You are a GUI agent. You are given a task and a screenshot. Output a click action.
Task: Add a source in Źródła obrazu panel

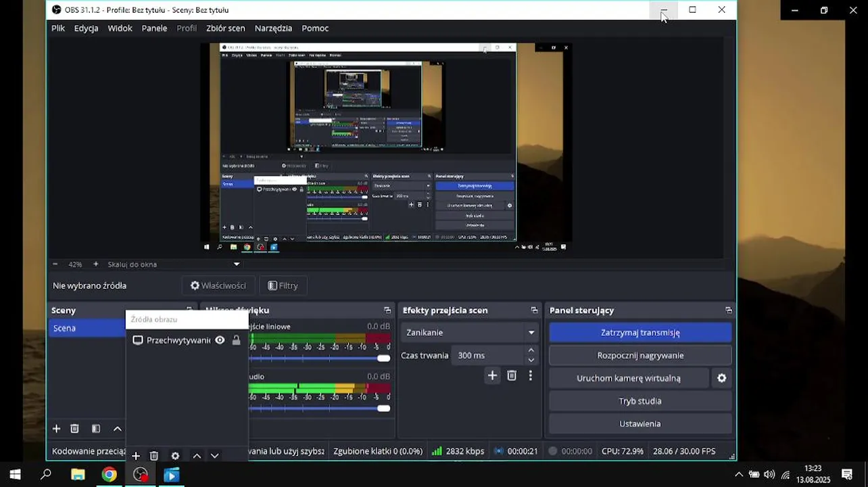(x=135, y=456)
